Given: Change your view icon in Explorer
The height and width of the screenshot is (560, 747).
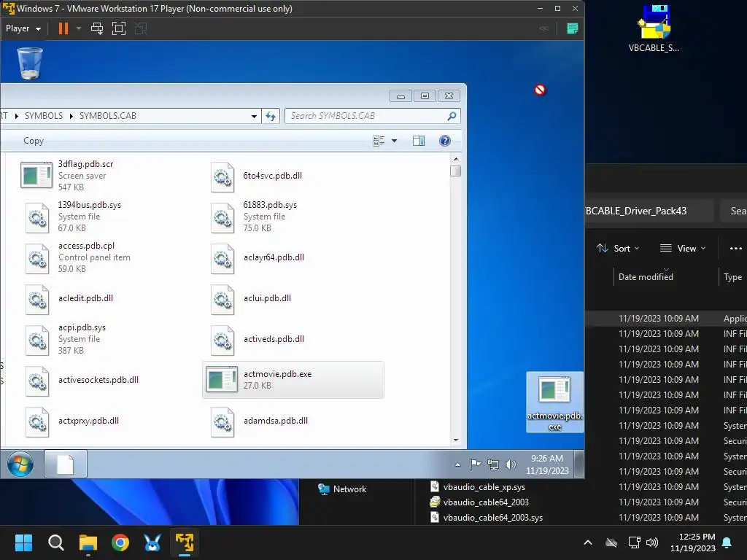Looking at the screenshot, I should [379, 141].
